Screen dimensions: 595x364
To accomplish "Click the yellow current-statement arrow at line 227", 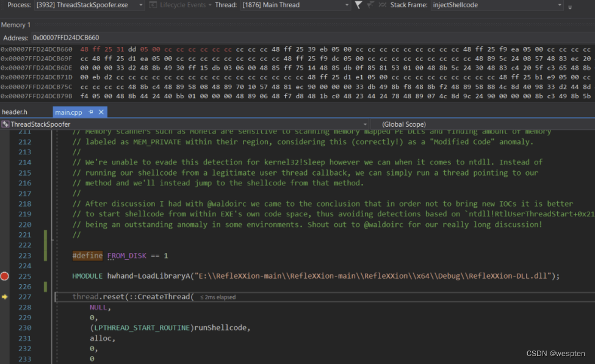I will click(x=5, y=297).
